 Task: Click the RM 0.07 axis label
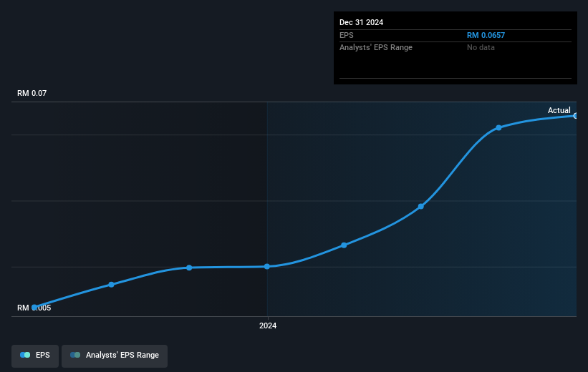coord(32,93)
